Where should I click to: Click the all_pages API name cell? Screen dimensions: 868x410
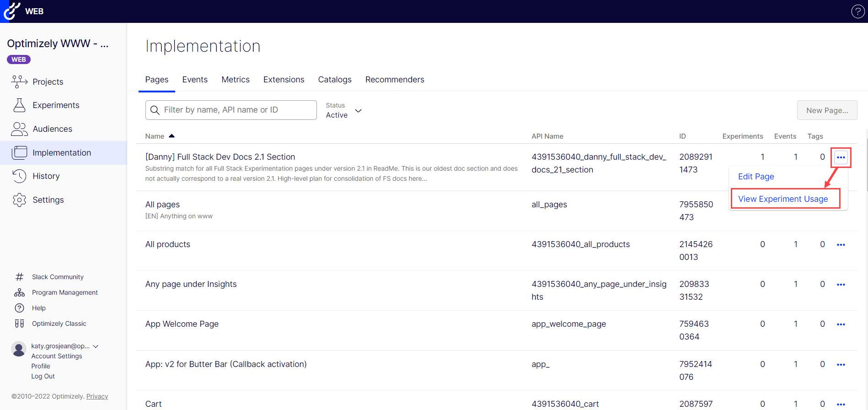pos(549,205)
